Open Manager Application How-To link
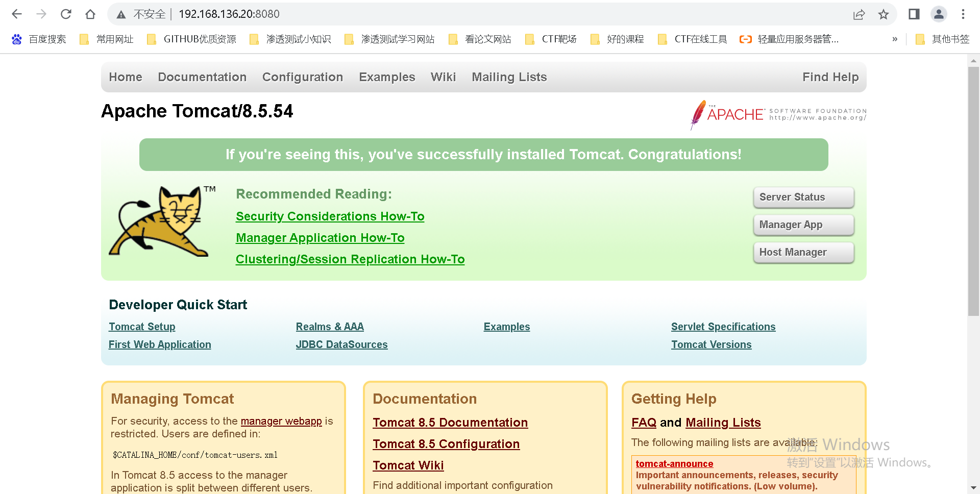 320,238
